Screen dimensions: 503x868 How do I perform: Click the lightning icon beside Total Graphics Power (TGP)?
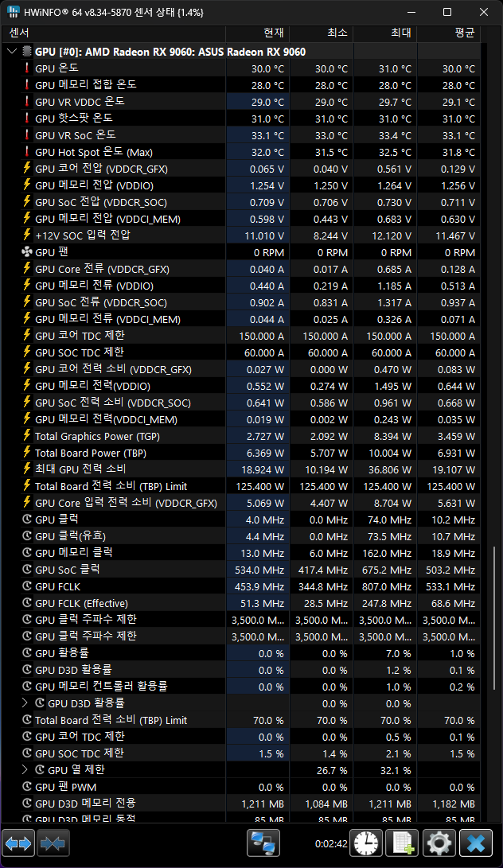(x=26, y=436)
